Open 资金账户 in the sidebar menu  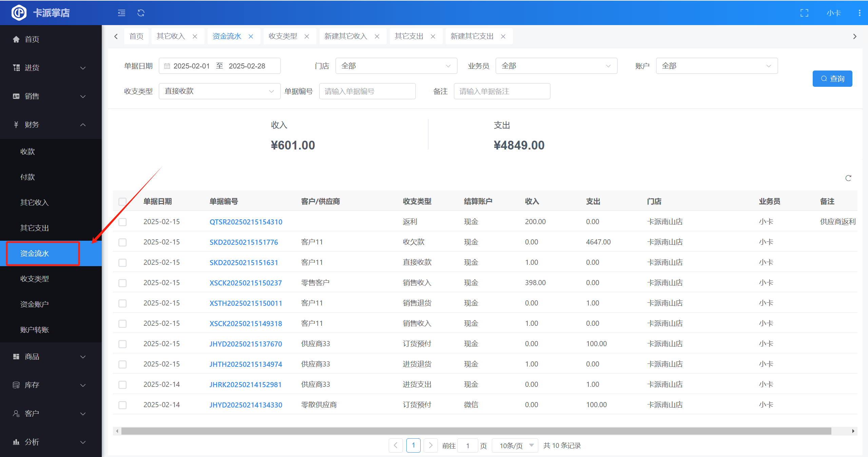pos(34,304)
